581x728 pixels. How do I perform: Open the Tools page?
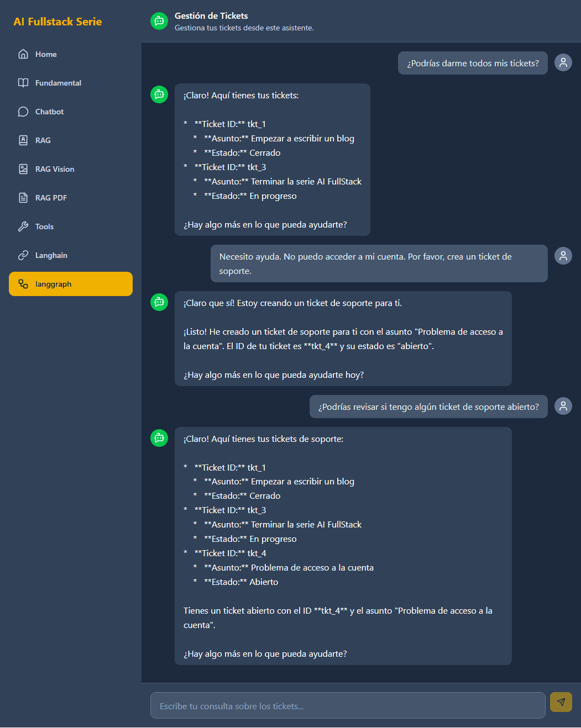pyautogui.click(x=44, y=226)
